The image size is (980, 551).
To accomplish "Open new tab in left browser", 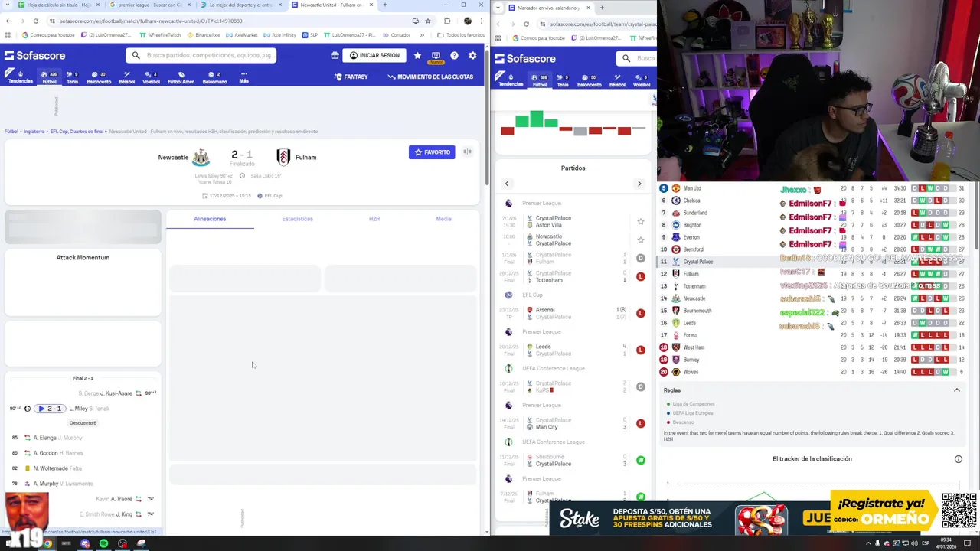I will 384,5.
